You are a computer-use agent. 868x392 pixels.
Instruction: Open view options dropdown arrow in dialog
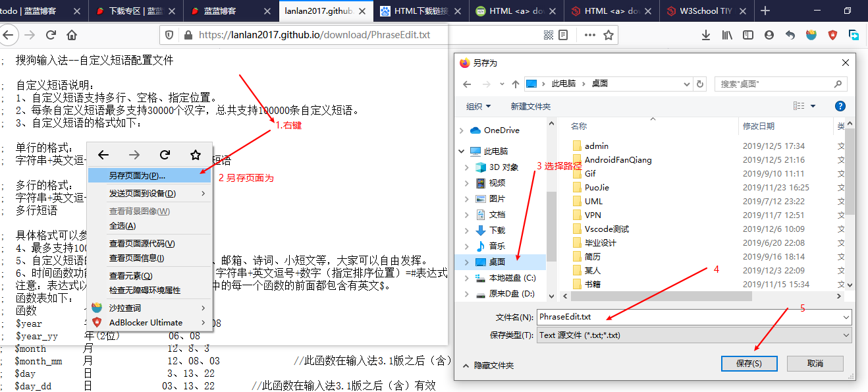813,106
